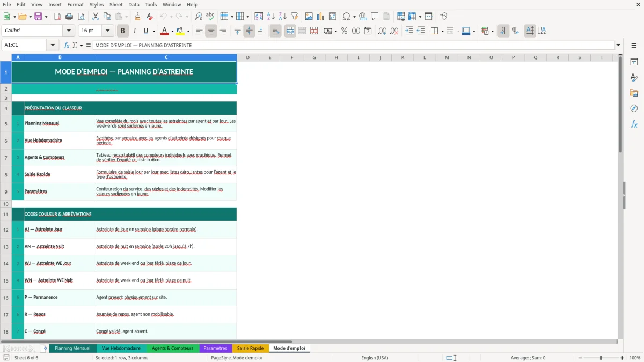Click the Cut scissors icon
This screenshot has width=644, height=362.
tap(96, 17)
